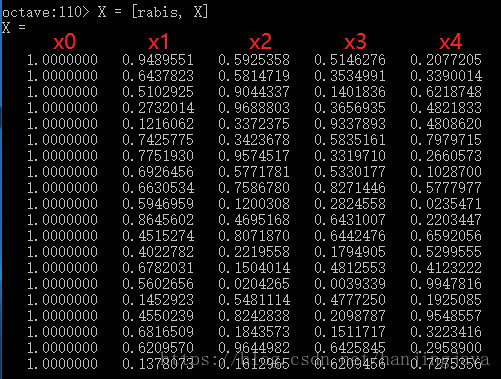Click 1.0000000 in the row with 0.9489551

62,60
